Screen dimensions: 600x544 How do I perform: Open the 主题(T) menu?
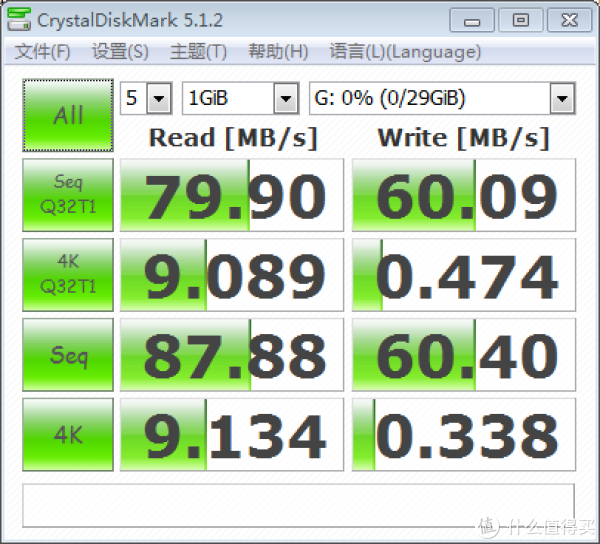198,52
